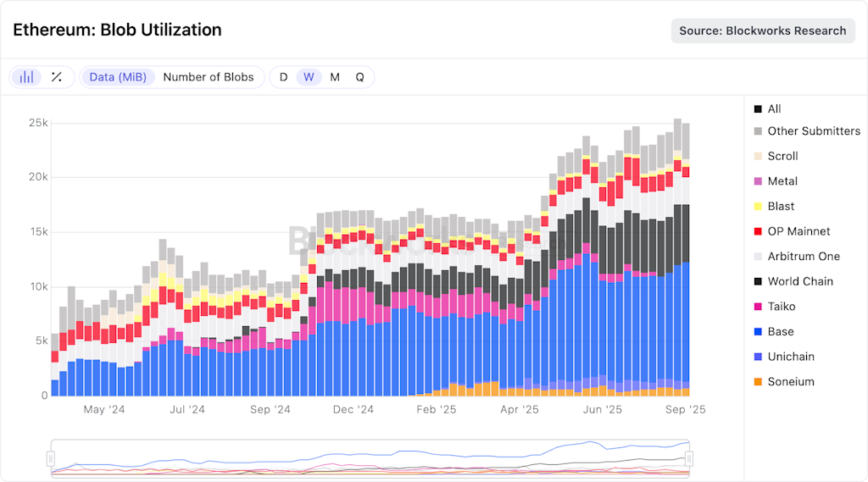Click the World Chain legend marker

[x=758, y=281]
